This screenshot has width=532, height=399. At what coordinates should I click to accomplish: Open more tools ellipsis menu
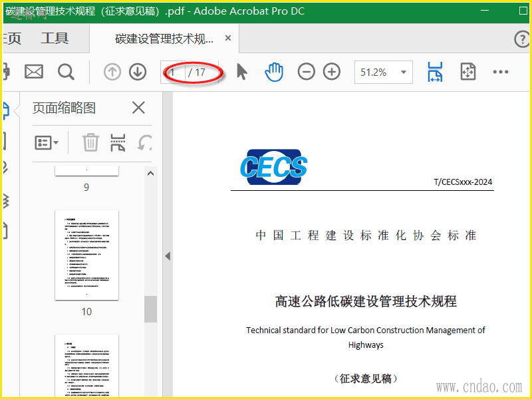[501, 72]
